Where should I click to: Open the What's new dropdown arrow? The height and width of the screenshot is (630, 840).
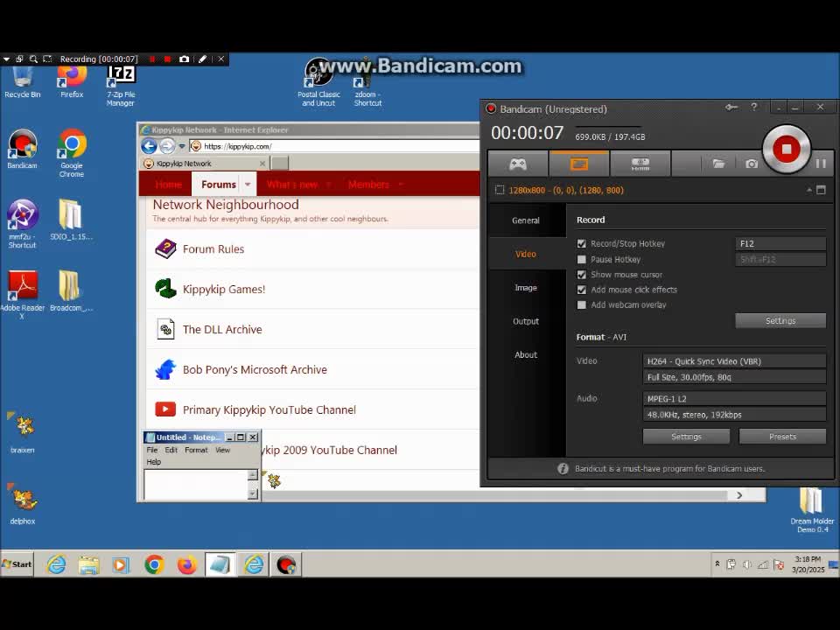tap(328, 185)
